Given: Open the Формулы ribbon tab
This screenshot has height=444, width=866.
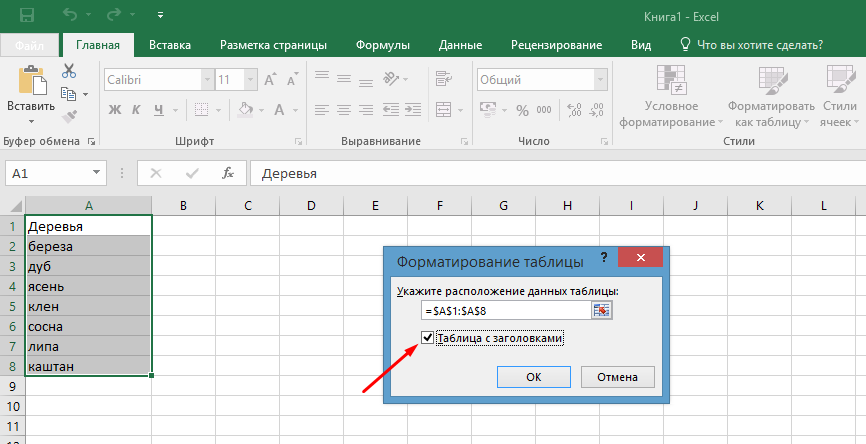Looking at the screenshot, I should click(383, 45).
